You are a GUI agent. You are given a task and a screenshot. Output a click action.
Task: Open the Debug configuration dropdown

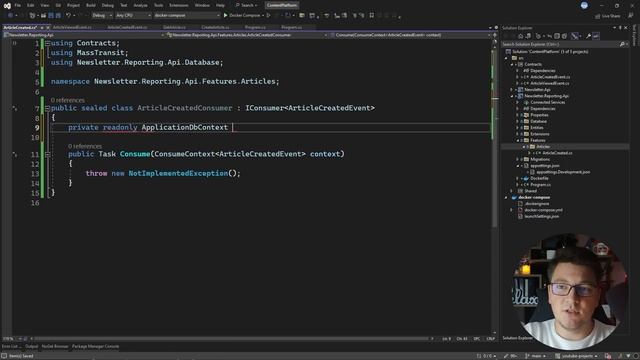click(x=102, y=16)
